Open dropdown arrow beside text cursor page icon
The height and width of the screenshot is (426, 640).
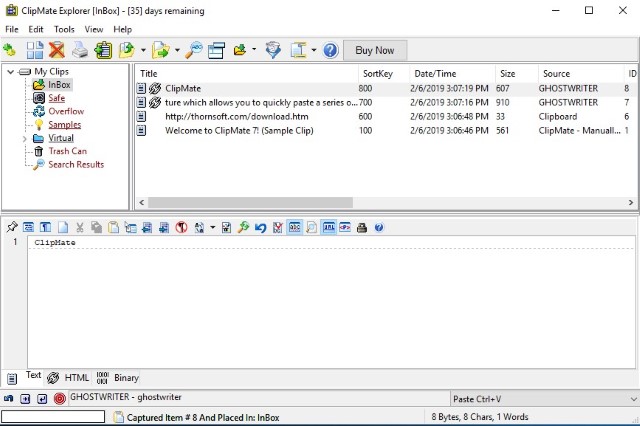313,50
